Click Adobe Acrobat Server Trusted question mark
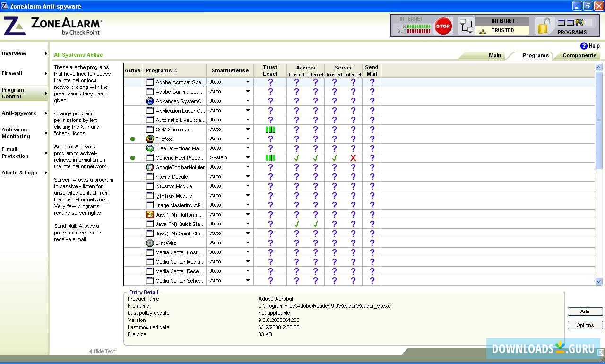 [334, 82]
